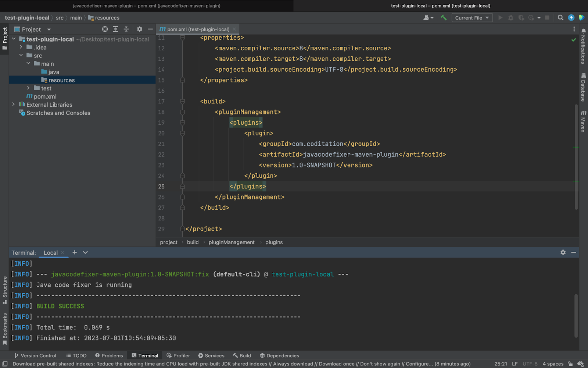This screenshot has height=368, width=588.
Task: Select Scratches and Consoles
Action: click(x=55, y=113)
